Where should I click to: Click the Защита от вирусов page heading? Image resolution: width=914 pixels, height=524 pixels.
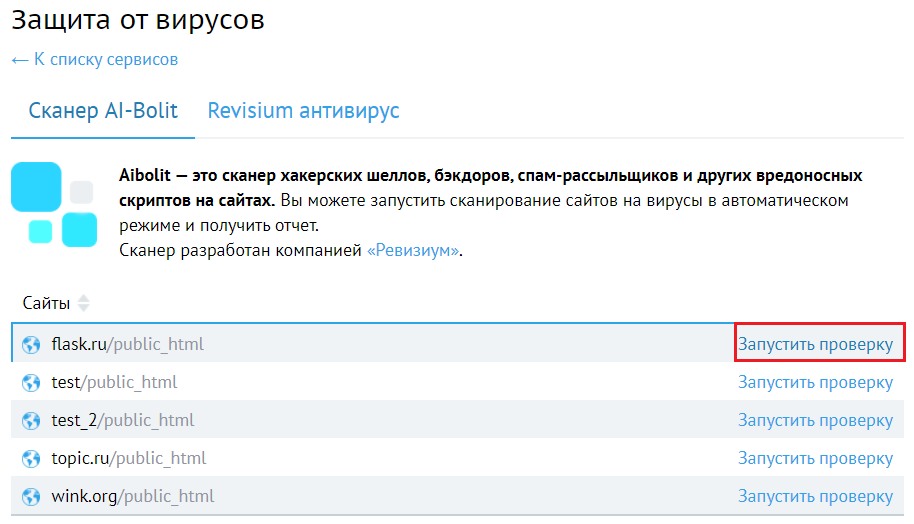(x=138, y=20)
